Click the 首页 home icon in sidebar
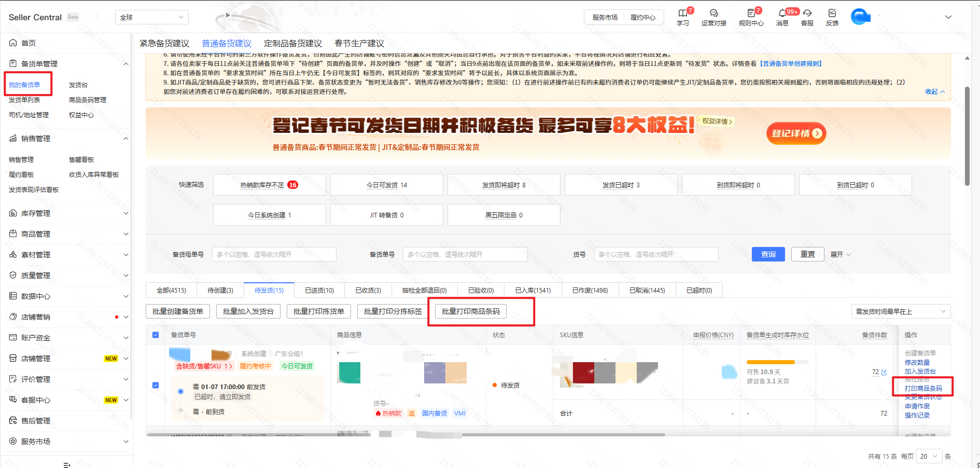Image resolution: width=980 pixels, height=468 pixels. click(x=13, y=43)
